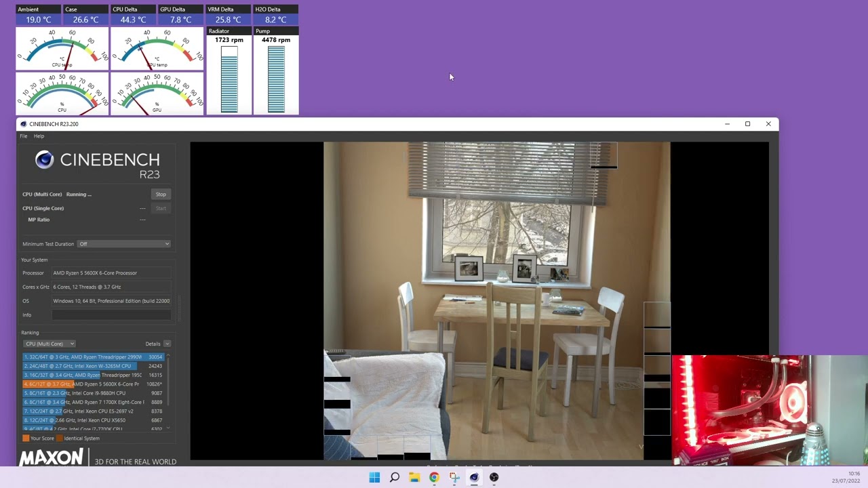Click the Cinebench R23 logo
The image size is (868, 488).
98,165
